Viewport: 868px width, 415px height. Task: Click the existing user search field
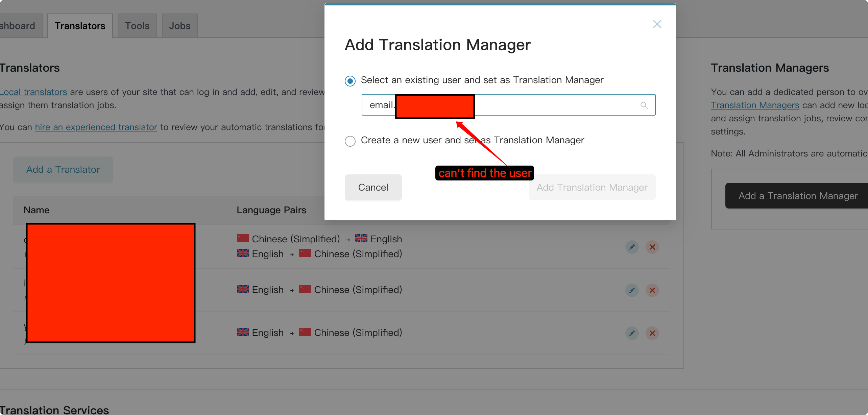click(554, 105)
